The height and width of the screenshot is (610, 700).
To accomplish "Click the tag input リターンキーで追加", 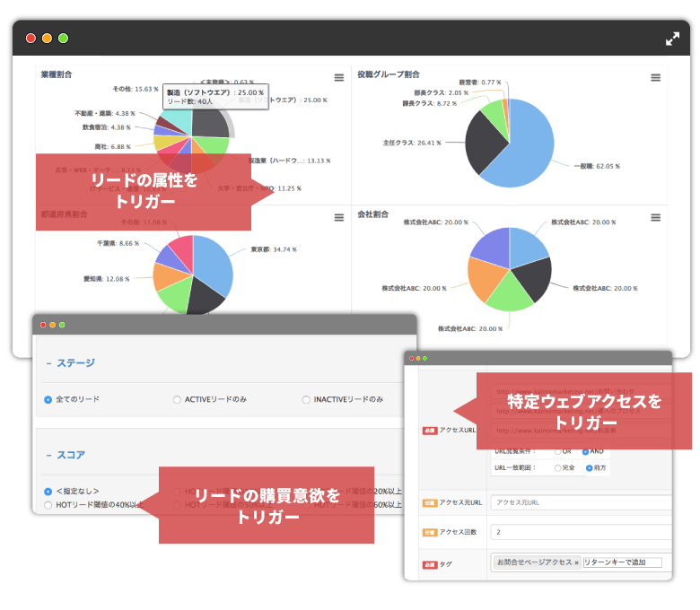I will (x=622, y=562).
